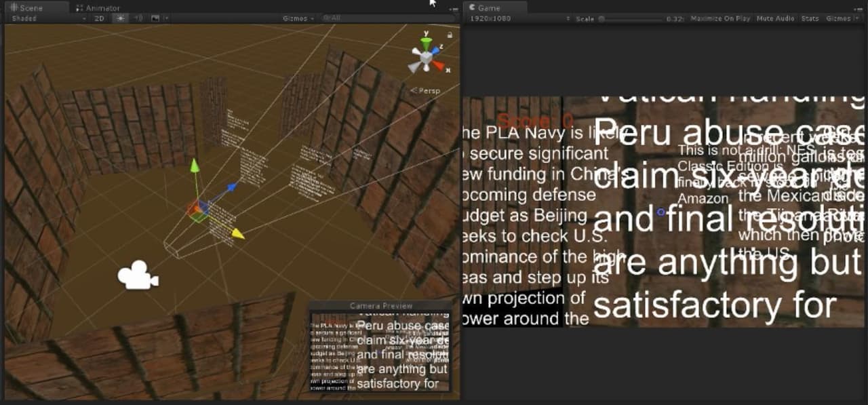Click the 0.32 scale value
Viewport: 868px width, 405px height.
tap(675, 18)
